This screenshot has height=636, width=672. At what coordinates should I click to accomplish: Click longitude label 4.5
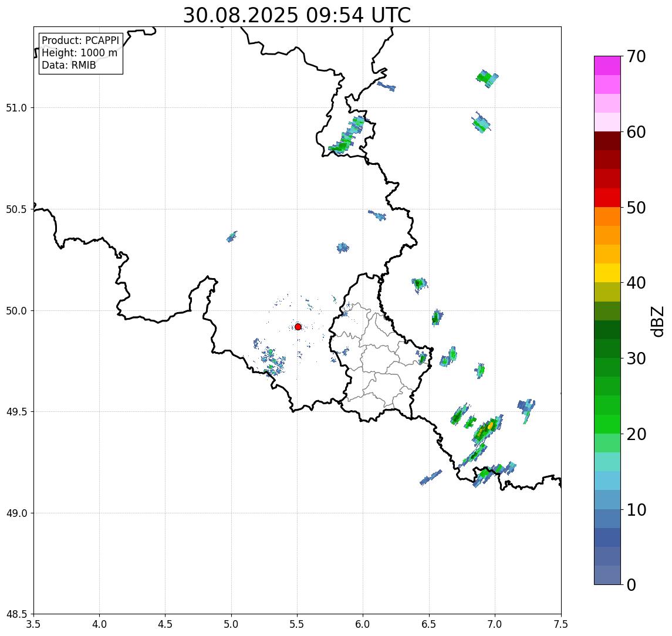coord(166,624)
